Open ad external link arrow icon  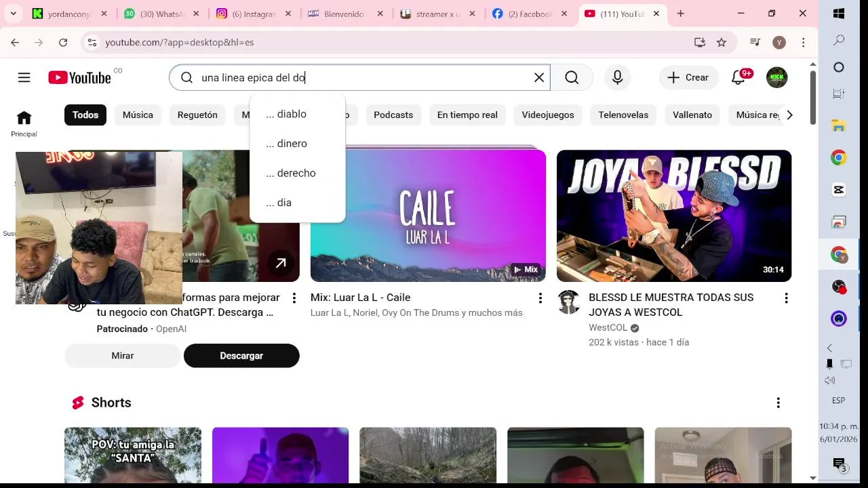[280, 263]
